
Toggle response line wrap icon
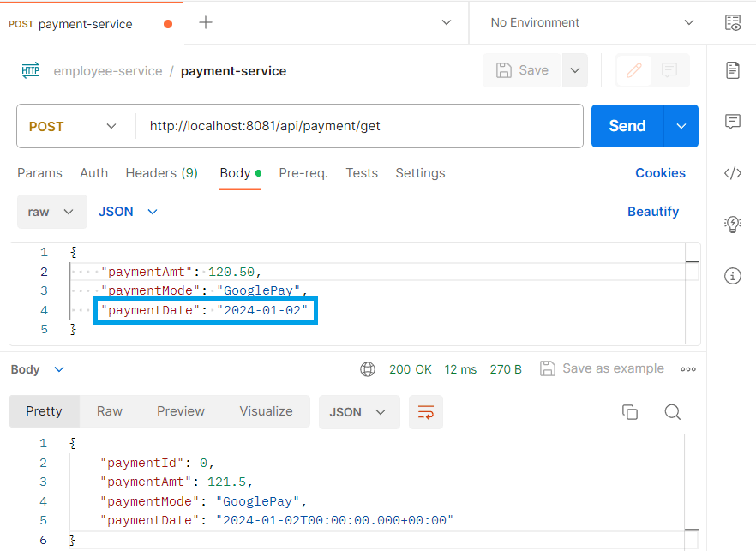426,412
